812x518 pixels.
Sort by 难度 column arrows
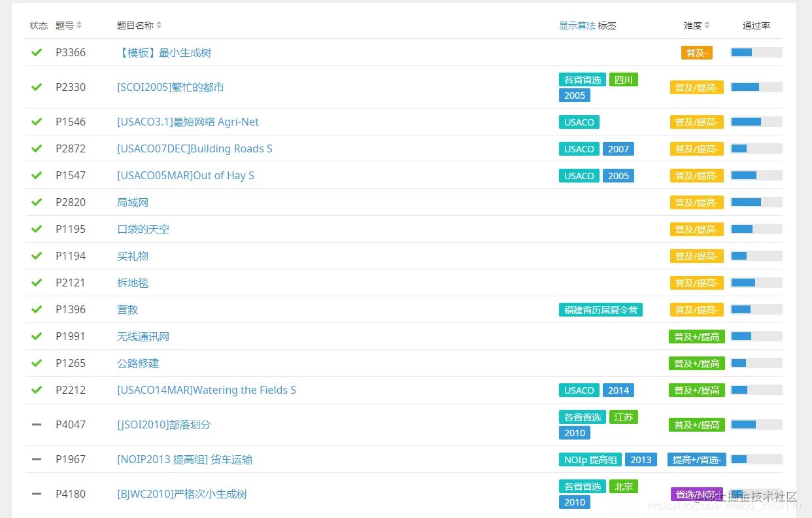coord(707,26)
